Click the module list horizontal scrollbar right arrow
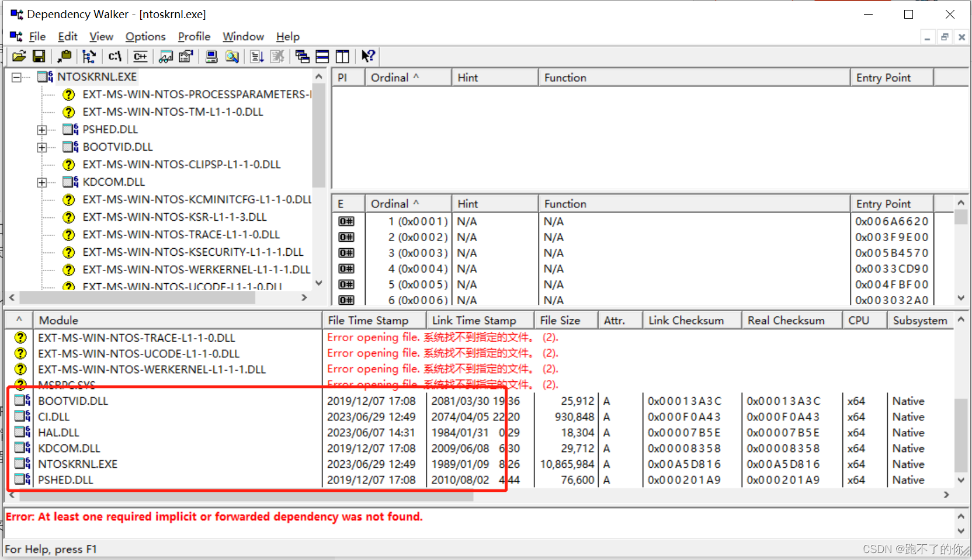972x560 pixels. [947, 495]
